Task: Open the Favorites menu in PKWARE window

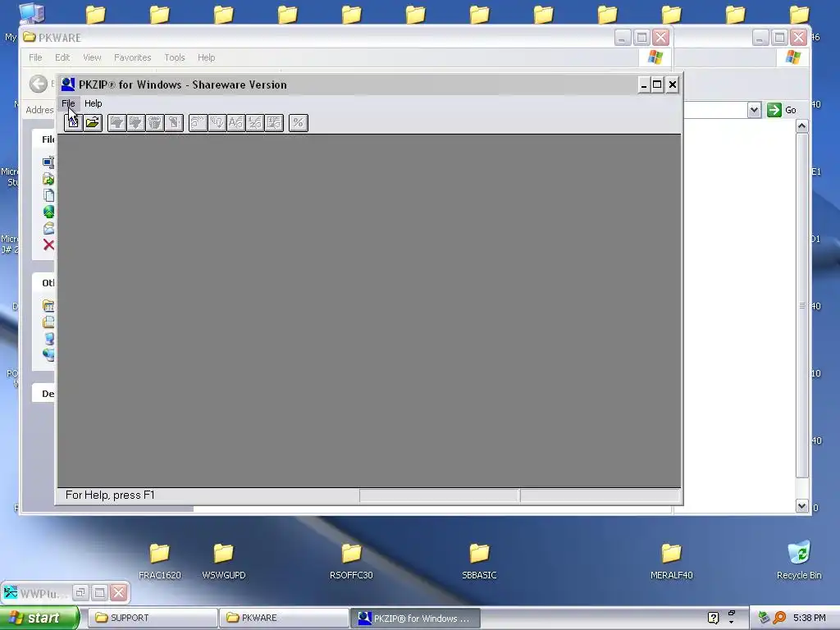Action: pyautogui.click(x=132, y=57)
